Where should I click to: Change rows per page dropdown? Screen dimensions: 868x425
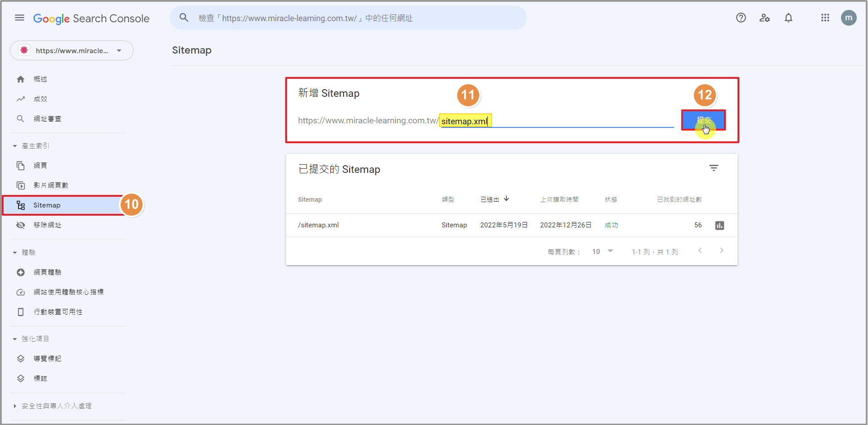tap(603, 251)
